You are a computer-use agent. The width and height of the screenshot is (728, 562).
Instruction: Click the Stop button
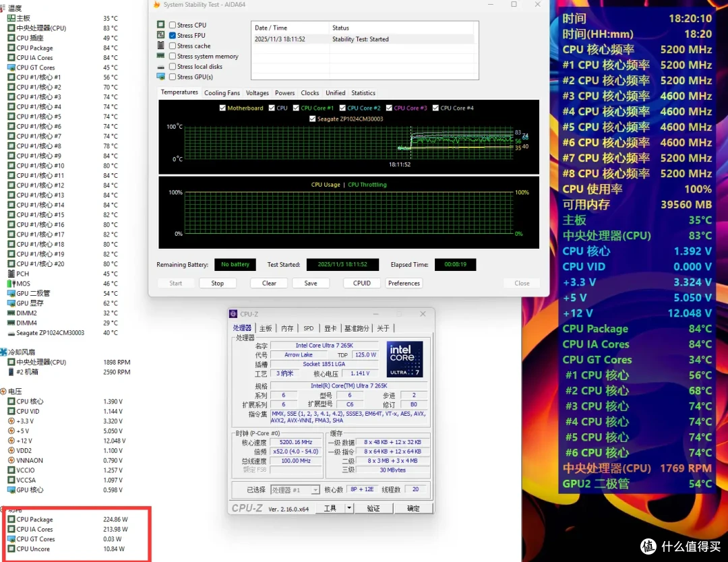(x=217, y=283)
